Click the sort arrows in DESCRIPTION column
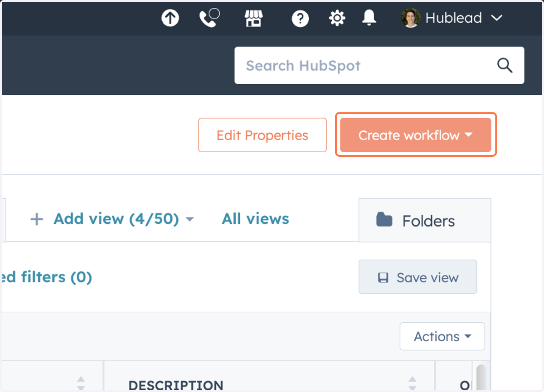This screenshot has height=392, width=544. point(412,383)
